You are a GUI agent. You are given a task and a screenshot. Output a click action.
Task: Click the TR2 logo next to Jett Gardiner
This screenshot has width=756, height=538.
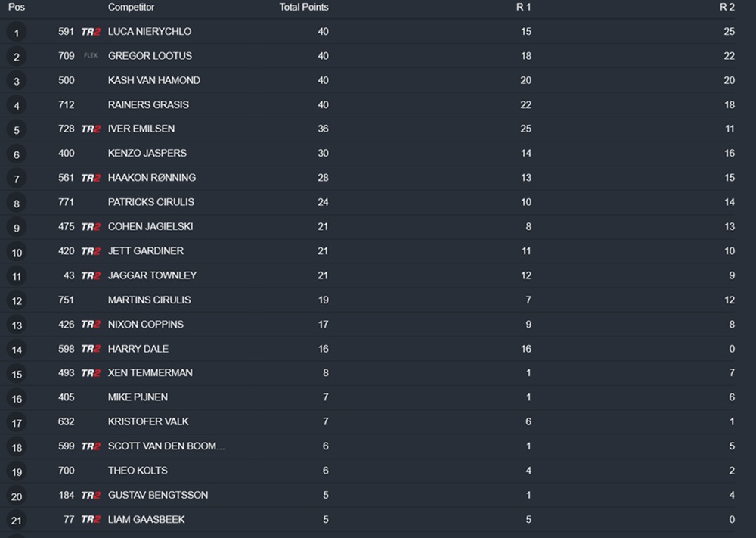pyautogui.click(x=91, y=251)
